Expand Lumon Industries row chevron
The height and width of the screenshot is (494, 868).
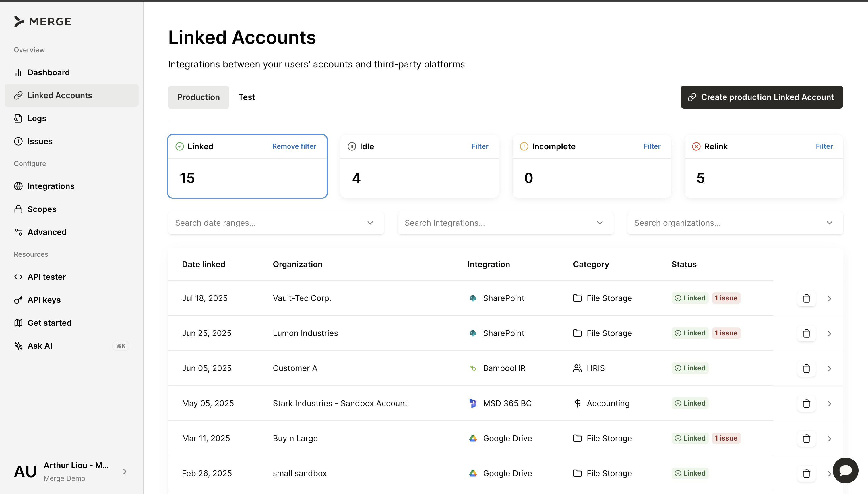click(829, 333)
